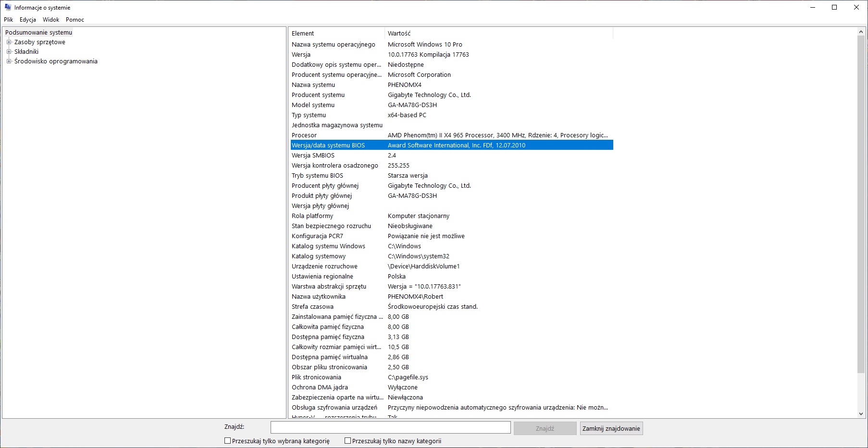The width and height of the screenshot is (868, 448).
Task: Select the Wersja 10.0.17763 row
Action: pos(452,55)
